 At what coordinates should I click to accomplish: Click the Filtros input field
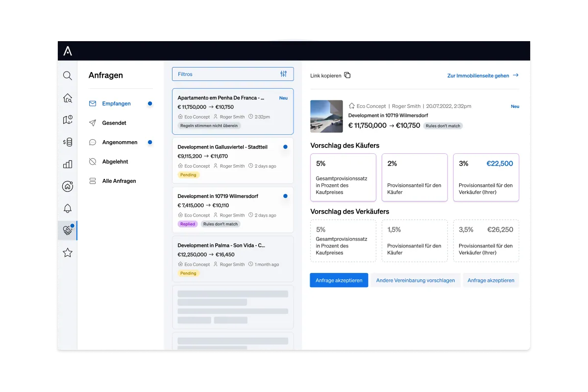coord(233,74)
